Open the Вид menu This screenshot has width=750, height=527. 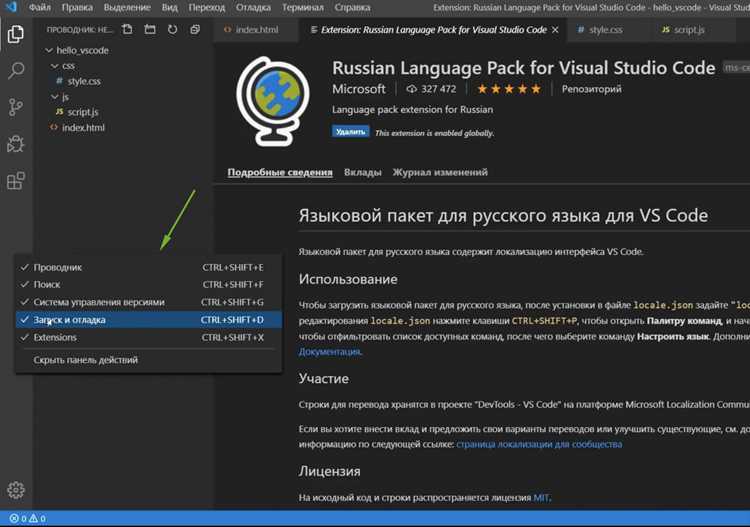coord(170,7)
